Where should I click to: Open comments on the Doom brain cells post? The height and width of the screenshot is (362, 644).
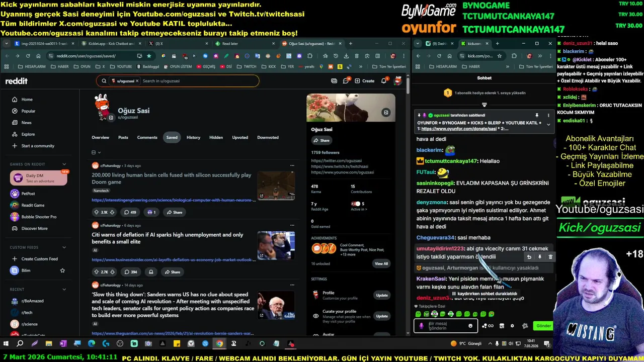[x=130, y=212]
